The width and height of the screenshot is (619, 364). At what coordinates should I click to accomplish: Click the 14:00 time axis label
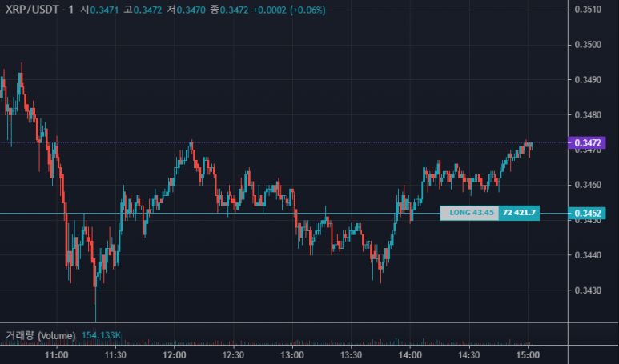410,355
